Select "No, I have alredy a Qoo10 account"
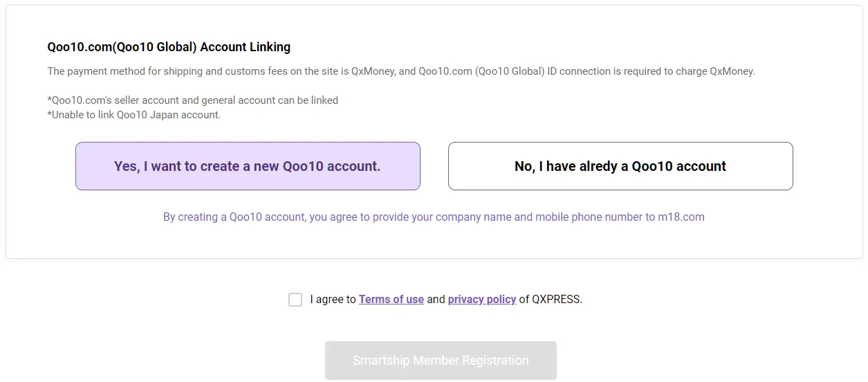The width and height of the screenshot is (868, 382). pyautogui.click(x=620, y=166)
